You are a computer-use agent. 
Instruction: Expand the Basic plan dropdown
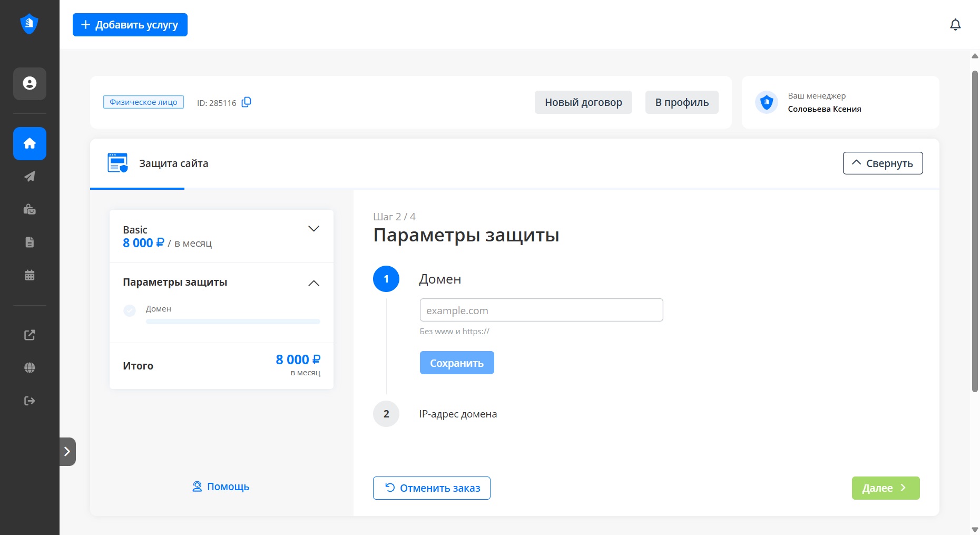click(x=313, y=229)
